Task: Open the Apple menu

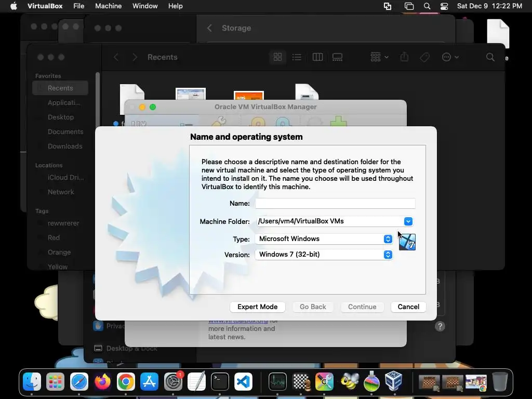Action: pos(14,6)
